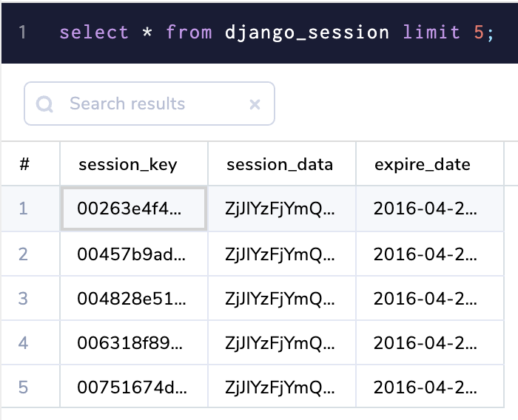This screenshot has height=420, width=518.
Task: Click the 00751674d session key cell
Action: [x=133, y=387]
